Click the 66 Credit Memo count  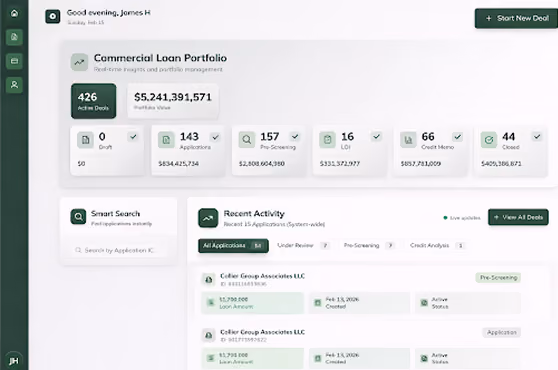[428, 137]
